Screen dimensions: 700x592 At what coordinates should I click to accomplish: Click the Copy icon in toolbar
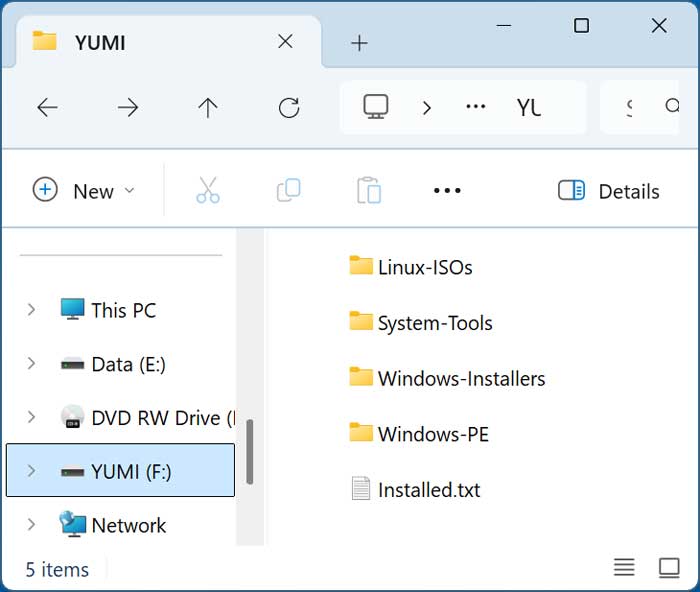pos(289,191)
